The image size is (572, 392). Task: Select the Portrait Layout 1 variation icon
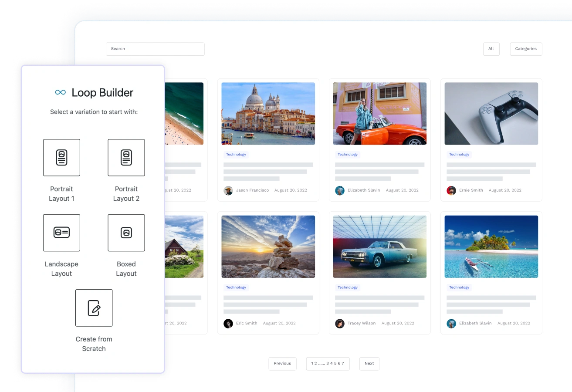coord(61,158)
